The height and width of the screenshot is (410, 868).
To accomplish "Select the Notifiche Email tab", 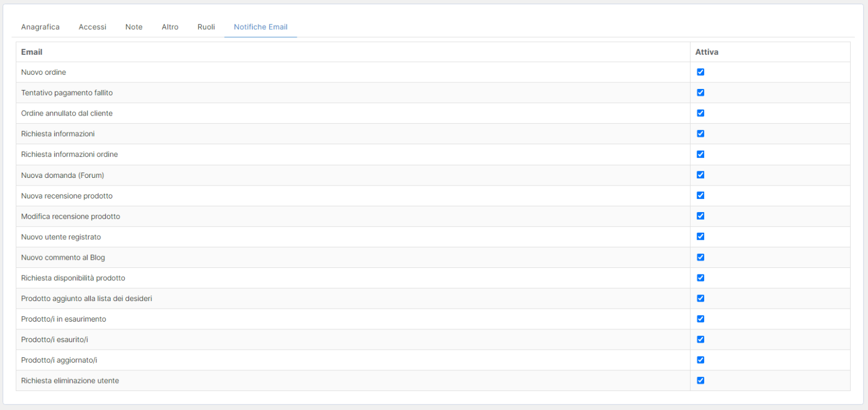I will pyautogui.click(x=260, y=27).
